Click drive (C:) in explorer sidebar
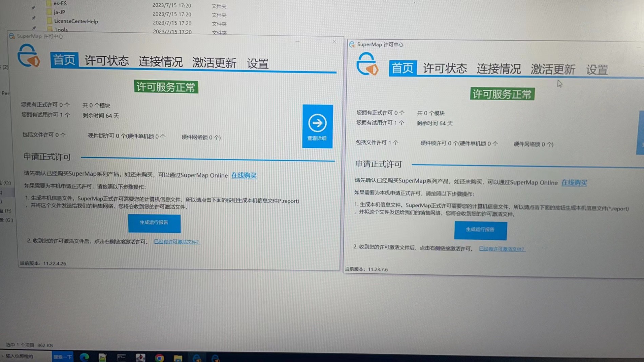Viewport: 644px width, 362px height. click(x=6, y=183)
